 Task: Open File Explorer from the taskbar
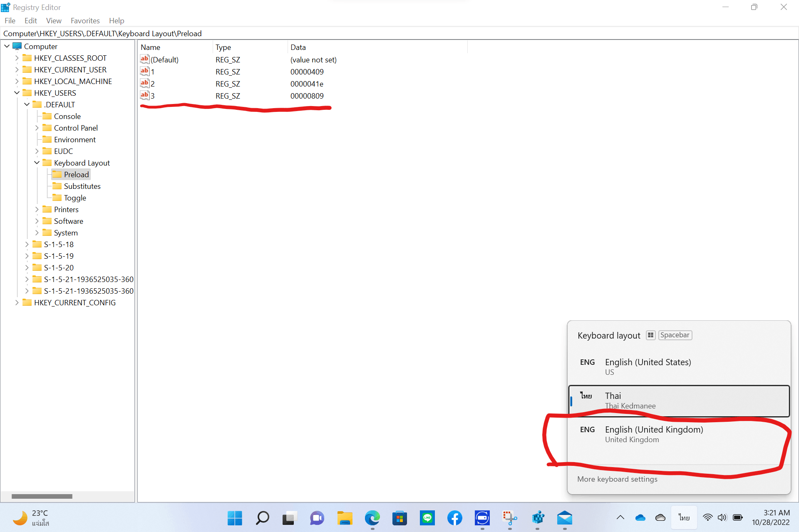pyautogui.click(x=345, y=518)
